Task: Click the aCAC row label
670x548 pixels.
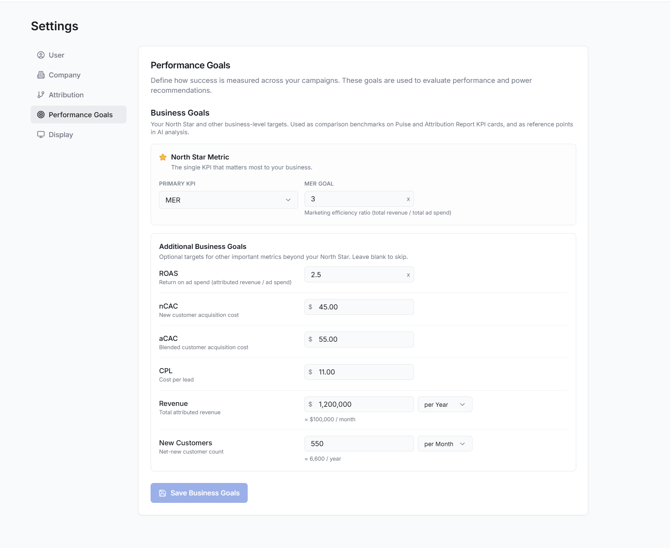Action: point(168,339)
